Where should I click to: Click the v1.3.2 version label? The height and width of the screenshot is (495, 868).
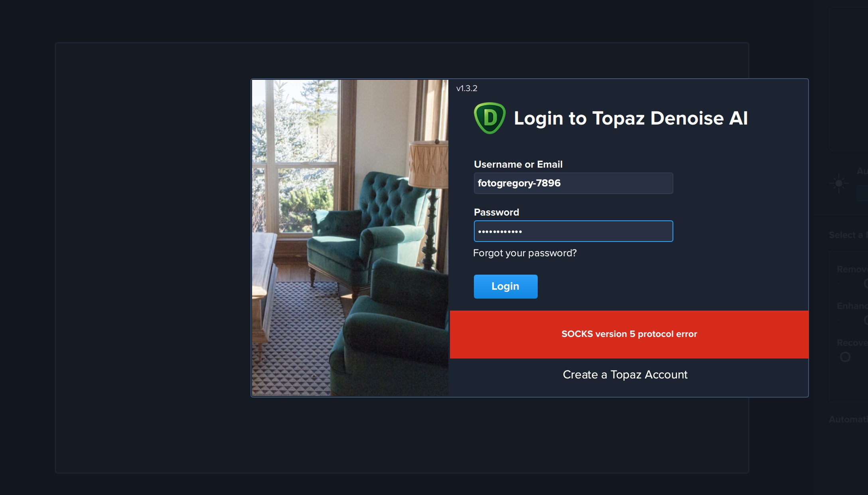467,88
